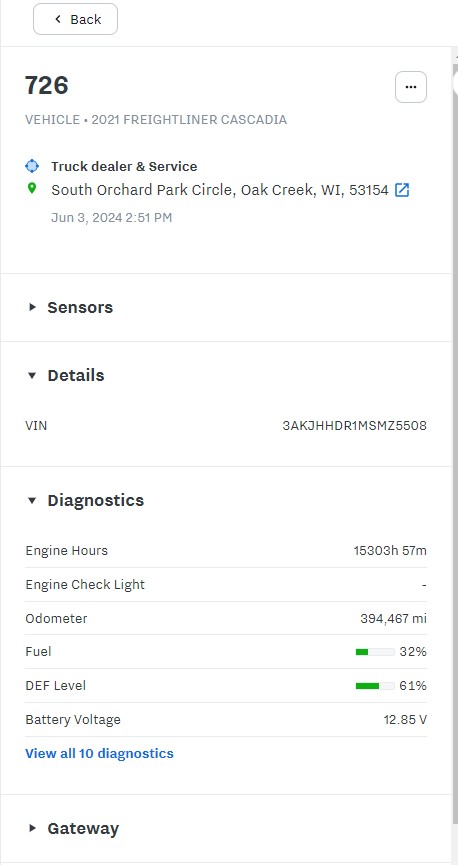The image size is (458, 865).
Task: Click the Engine Check Light row
Action: pyautogui.click(x=226, y=585)
